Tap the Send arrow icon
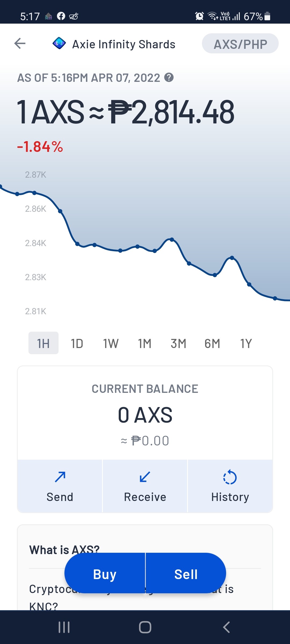 point(60,477)
